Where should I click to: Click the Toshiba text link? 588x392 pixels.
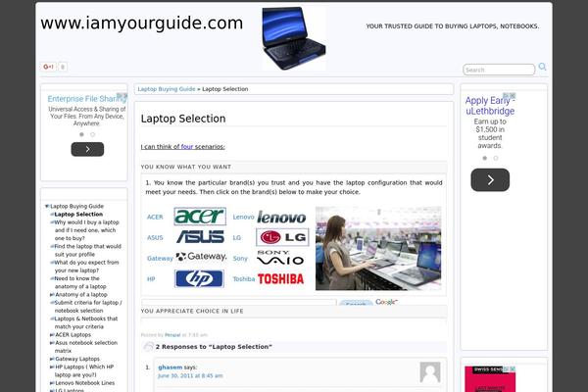(x=244, y=278)
